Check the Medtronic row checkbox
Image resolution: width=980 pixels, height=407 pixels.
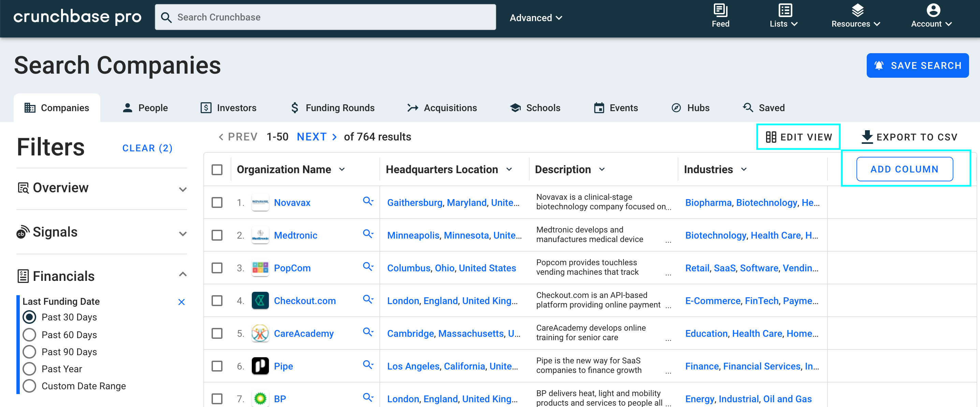pos(217,235)
